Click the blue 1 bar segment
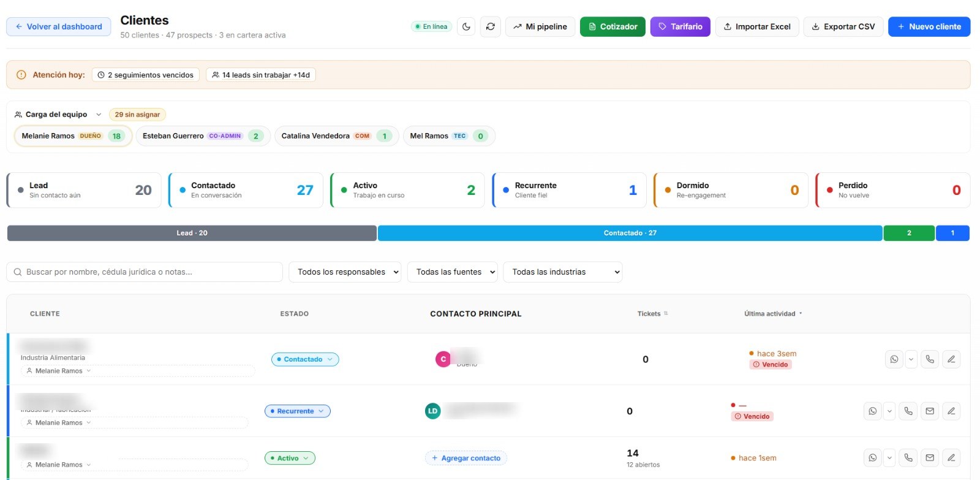 [x=952, y=233]
